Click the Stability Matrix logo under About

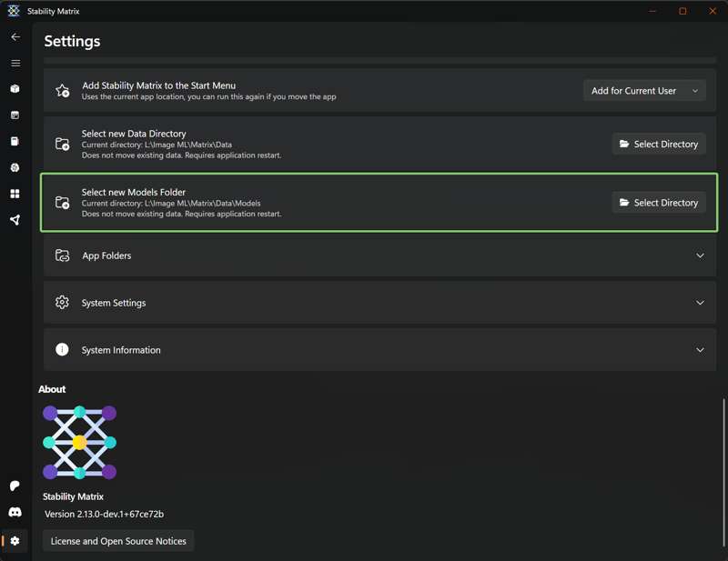coord(79,443)
